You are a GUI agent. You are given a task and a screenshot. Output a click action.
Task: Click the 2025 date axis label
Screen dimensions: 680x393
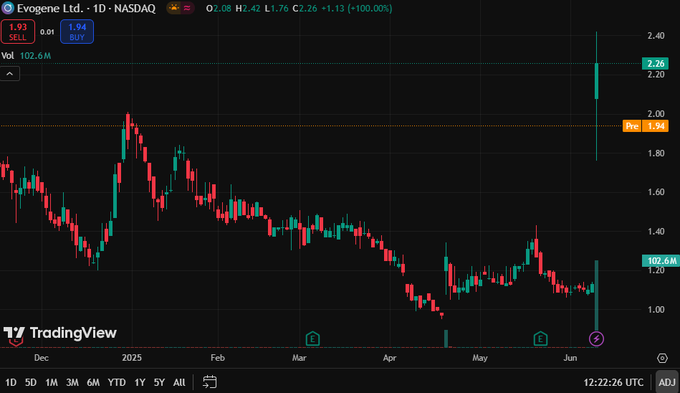[132, 358]
